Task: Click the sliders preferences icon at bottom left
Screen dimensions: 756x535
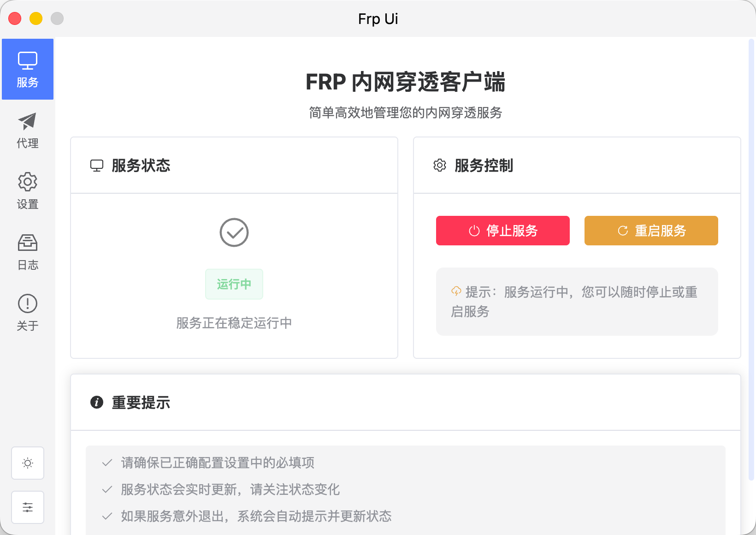Action: click(x=28, y=507)
